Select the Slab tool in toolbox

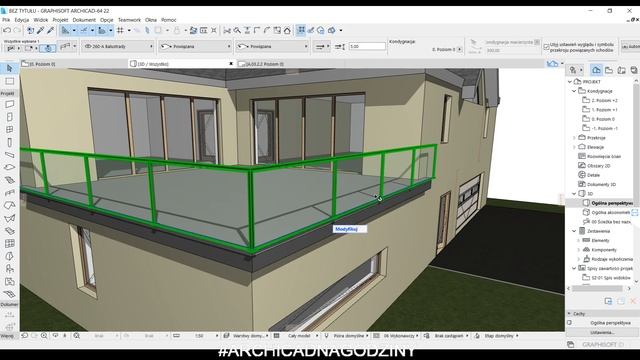coord(9,167)
